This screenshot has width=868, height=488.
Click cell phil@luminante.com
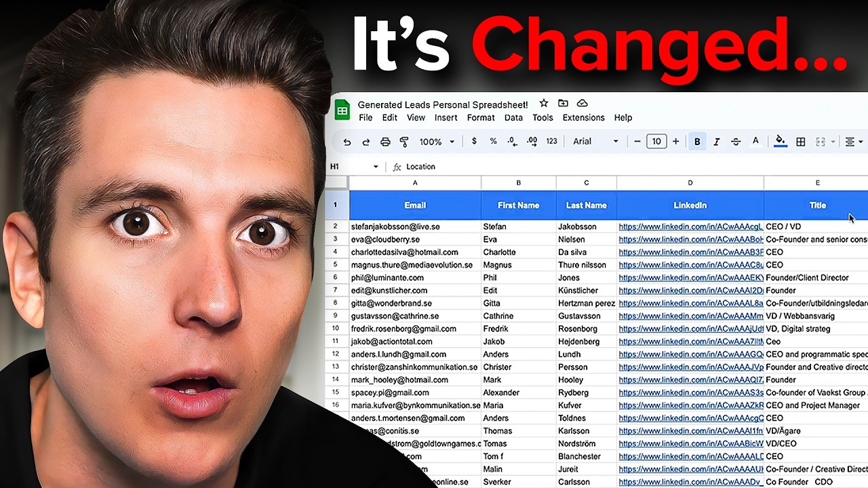tap(415, 278)
